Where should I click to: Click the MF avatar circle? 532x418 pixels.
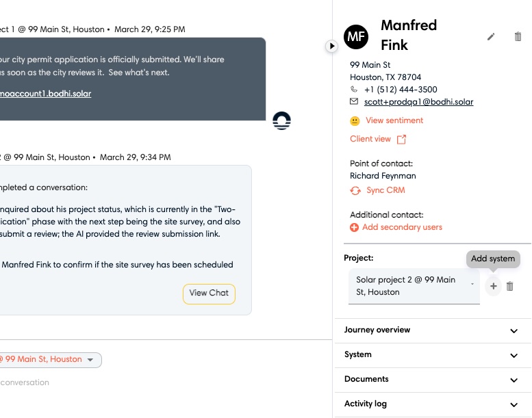(356, 36)
